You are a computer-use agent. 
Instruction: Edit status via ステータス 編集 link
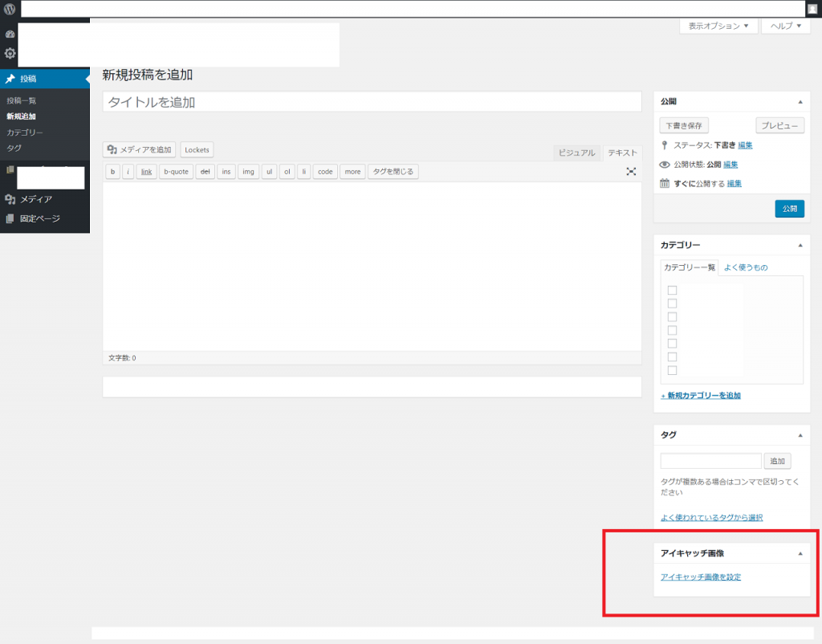click(745, 145)
